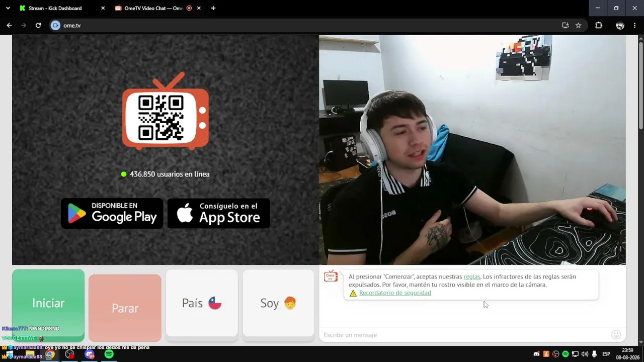Open camera site permissions in address bar

[x=55, y=25]
